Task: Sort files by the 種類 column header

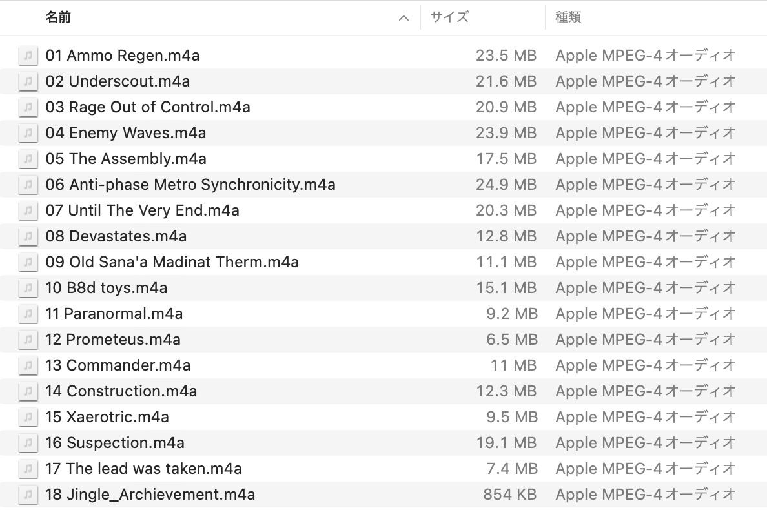Action: coord(568,17)
